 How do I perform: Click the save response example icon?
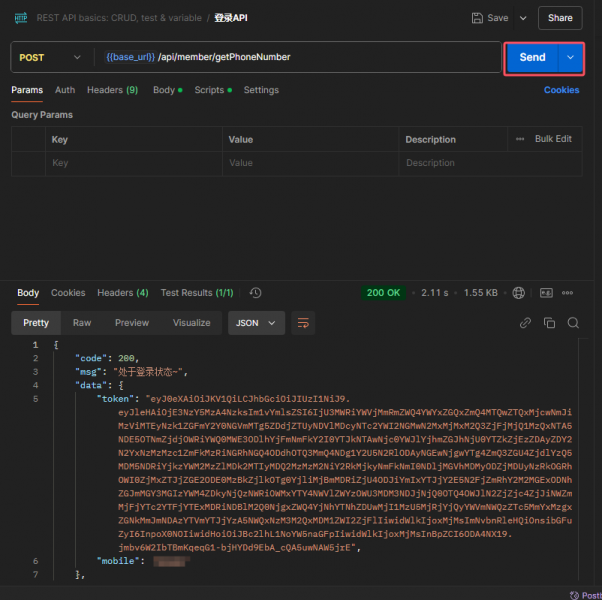coord(546,293)
